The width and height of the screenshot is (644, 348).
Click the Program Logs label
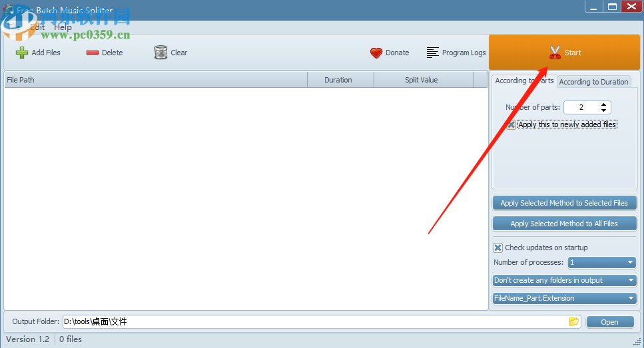point(464,53)
